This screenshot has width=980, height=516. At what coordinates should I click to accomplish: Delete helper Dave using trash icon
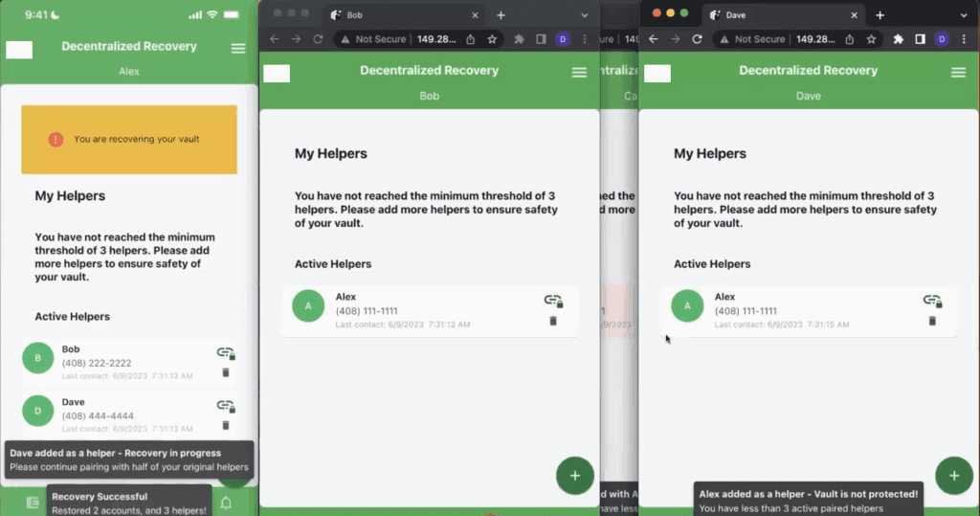[x=226, y=424]
